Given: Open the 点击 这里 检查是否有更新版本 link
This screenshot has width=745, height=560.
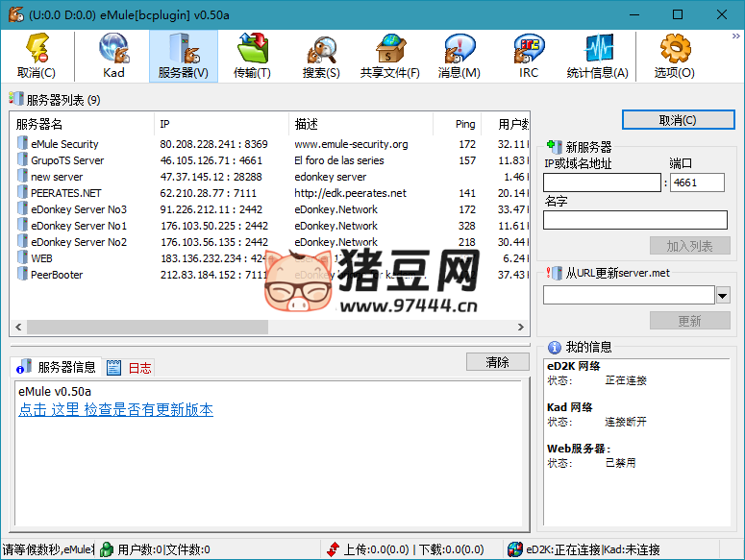Looking at the screenshot, I should 115,409.
